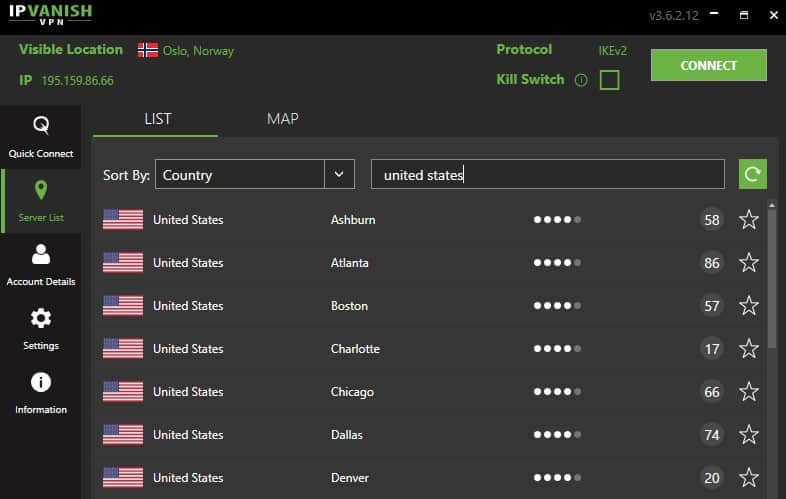Select the Ashburn city name
This screenshot has height=499, width=786.
tap(353, 220)
